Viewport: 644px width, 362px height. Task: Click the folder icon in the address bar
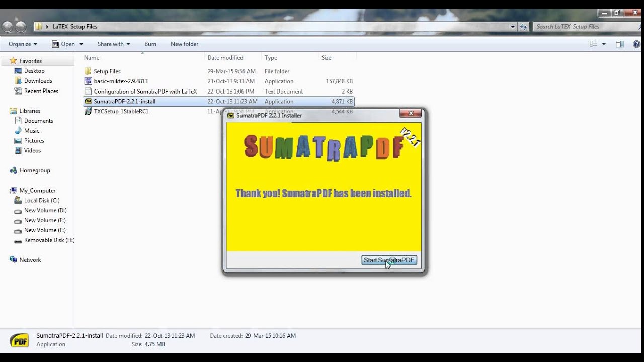(38, 27)
